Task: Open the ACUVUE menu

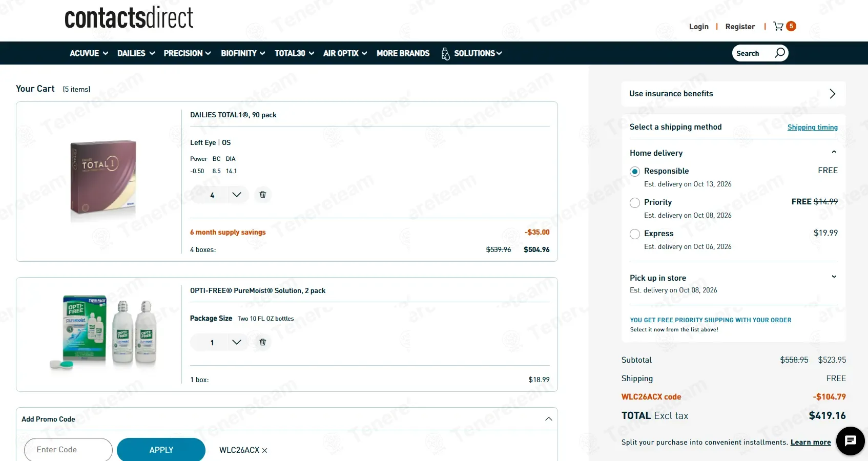Action: point(89,53)
